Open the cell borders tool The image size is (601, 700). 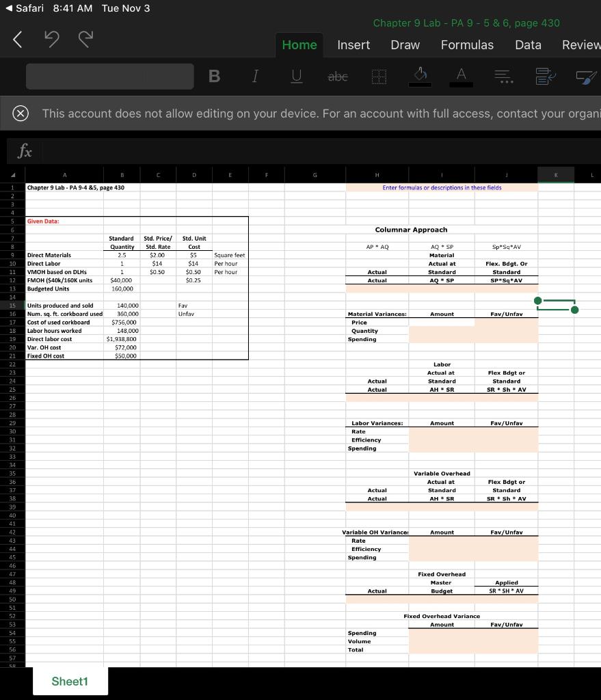coord(379,77)
